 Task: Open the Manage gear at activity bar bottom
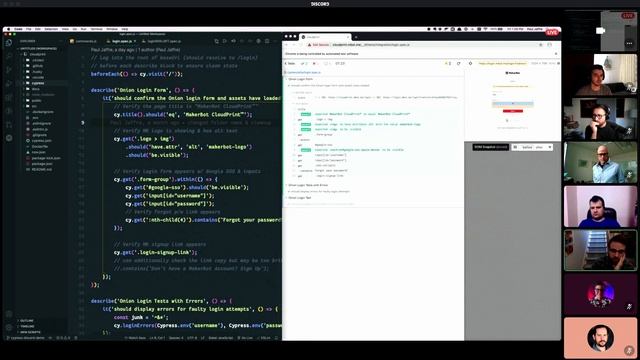(9, 327)
